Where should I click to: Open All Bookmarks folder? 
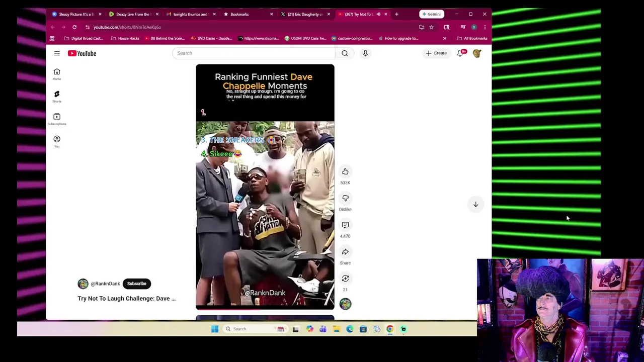(x=472, y=38)
